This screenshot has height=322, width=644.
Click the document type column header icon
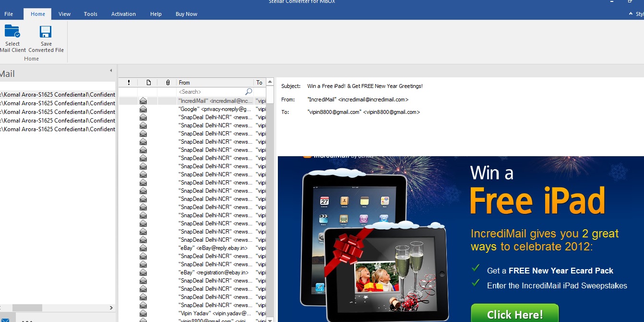(x=148, y=83)
